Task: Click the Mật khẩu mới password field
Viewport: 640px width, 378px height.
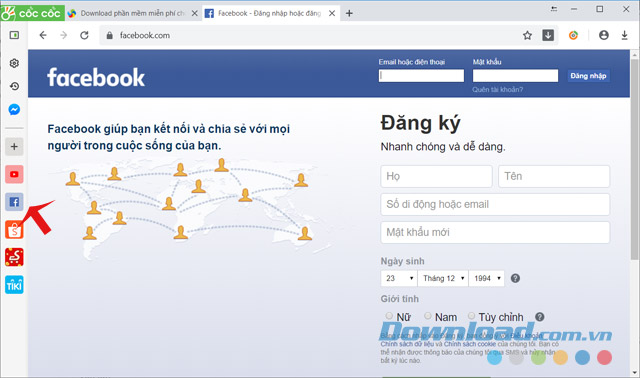Action: click(495, 232)
